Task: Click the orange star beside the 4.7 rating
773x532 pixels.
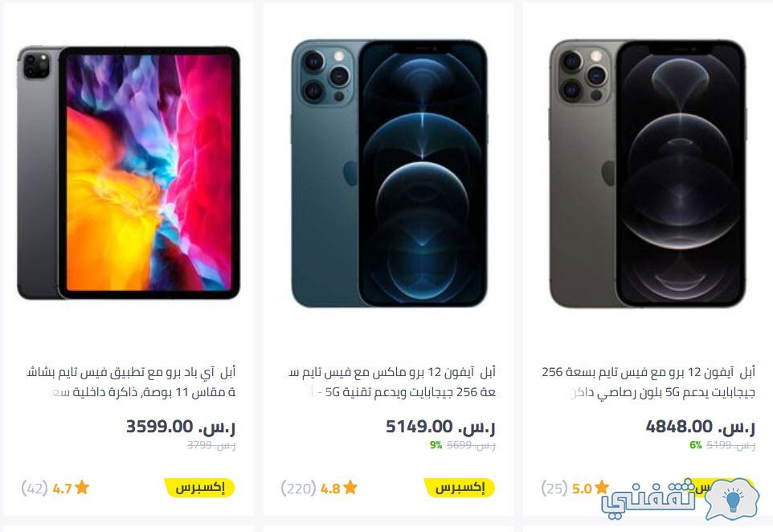Action: (82, 488)
